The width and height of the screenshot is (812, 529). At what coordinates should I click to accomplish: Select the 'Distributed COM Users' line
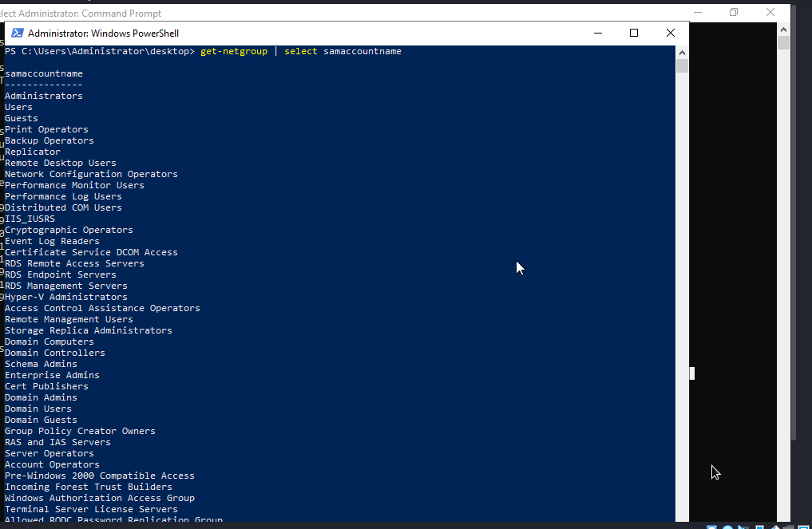coord(63,207)
